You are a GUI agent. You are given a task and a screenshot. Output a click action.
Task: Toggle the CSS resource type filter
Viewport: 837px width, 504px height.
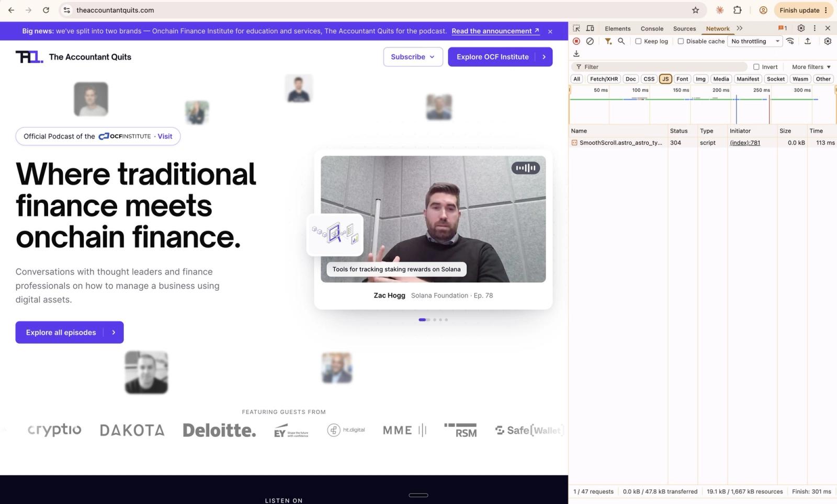pyautogui.click(x=649, y=79)
